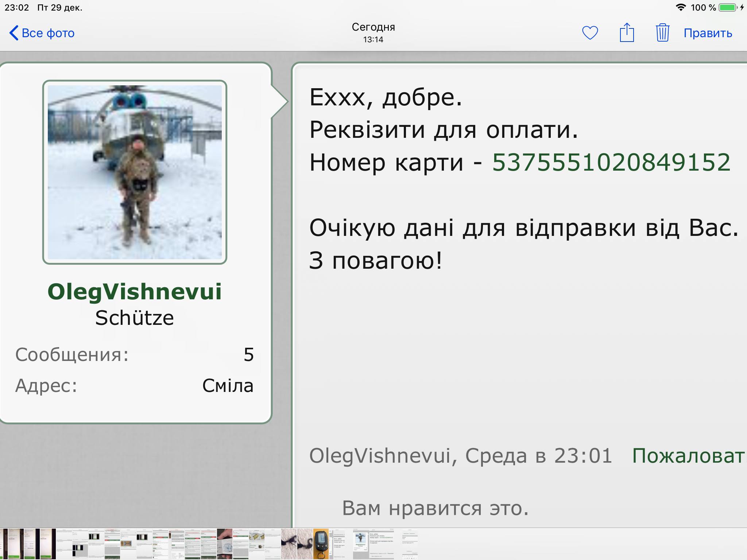Image resolution: width=747 pixels, height=560 pixels.
Task: Open the last thumbnail in filmstrip
Action: coord(410,544)
